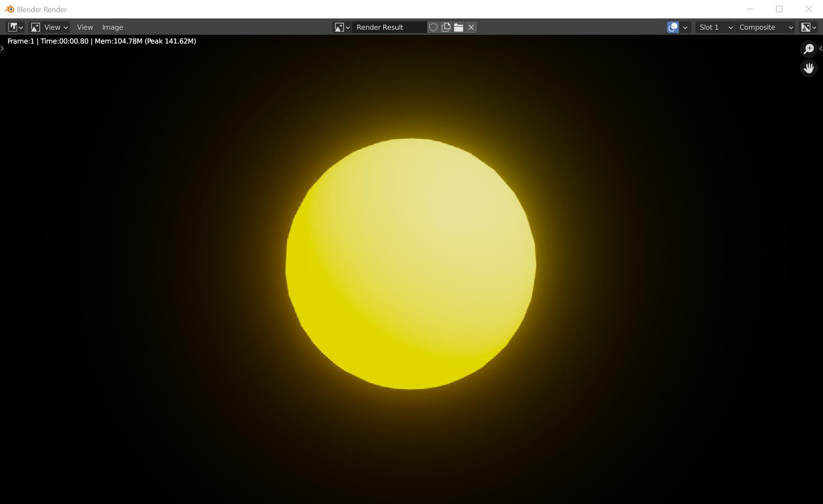Open the Slot 1 dropdown

[715, 27]
